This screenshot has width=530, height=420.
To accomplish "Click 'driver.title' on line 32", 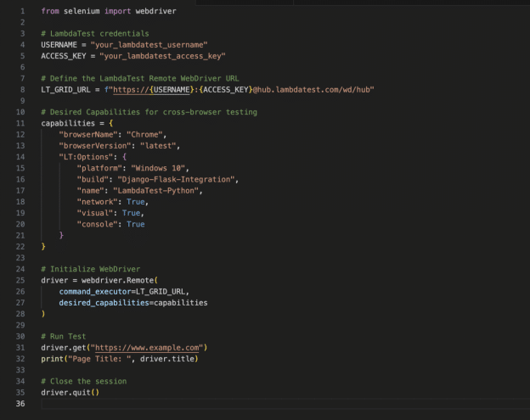I will [x=167, y=359].
